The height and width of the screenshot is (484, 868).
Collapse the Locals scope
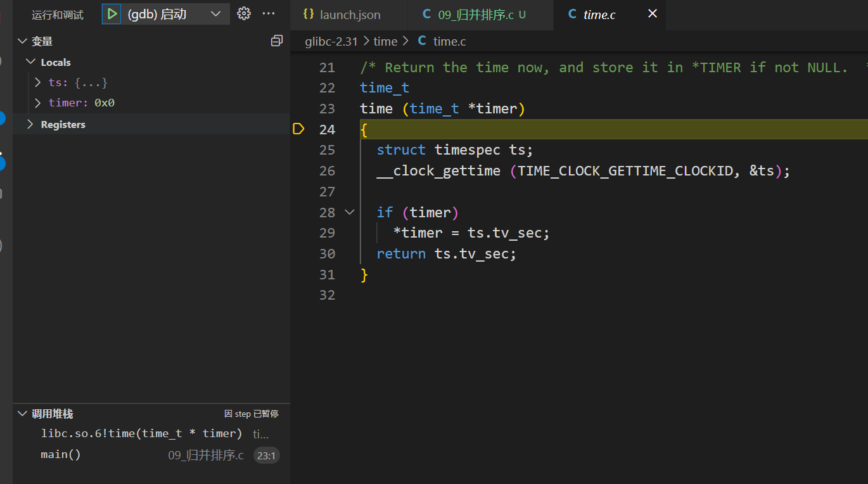(x=30, y=62)
